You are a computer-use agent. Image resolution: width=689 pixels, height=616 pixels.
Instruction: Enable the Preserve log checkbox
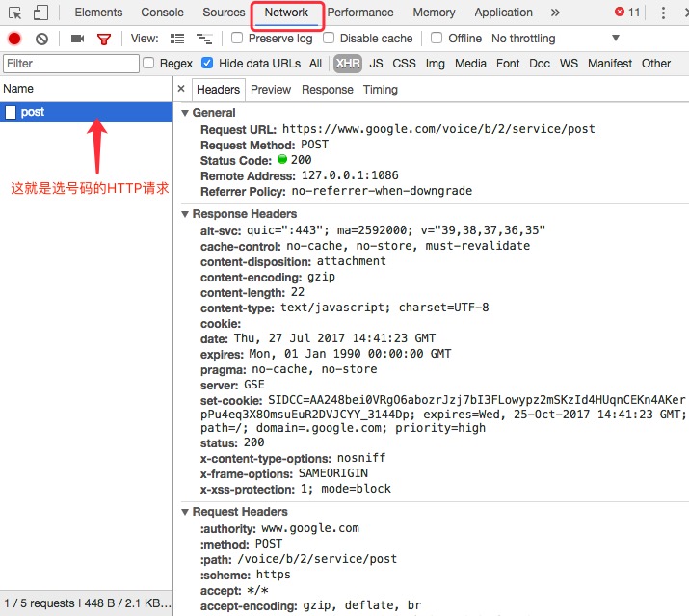pyautogui.click(x=237, y=39)
